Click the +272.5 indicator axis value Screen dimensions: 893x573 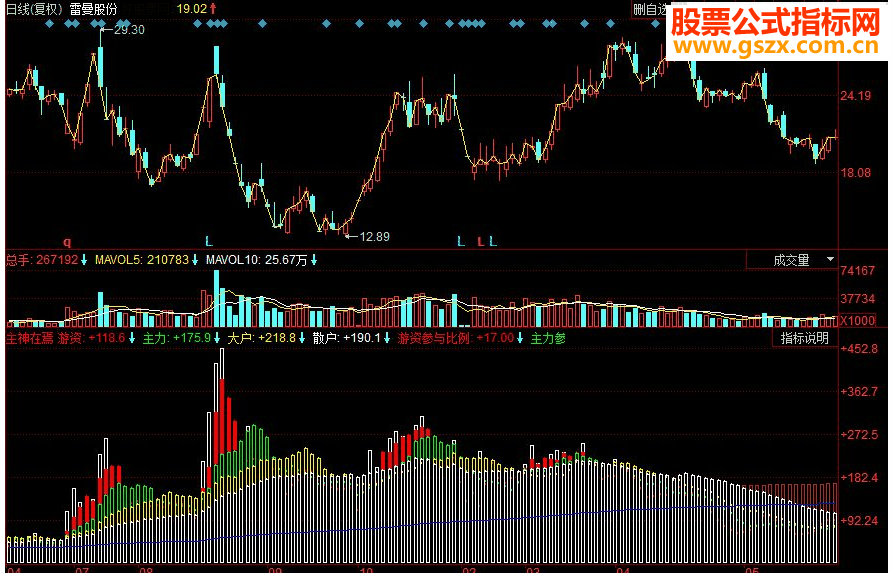[x=859, y=435]
